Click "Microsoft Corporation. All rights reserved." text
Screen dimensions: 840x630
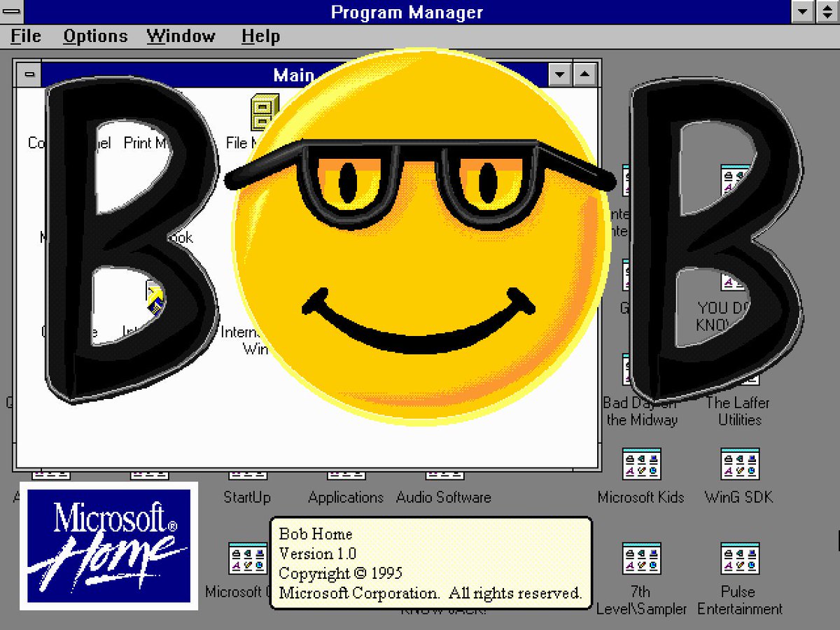[x=430, y=593]
